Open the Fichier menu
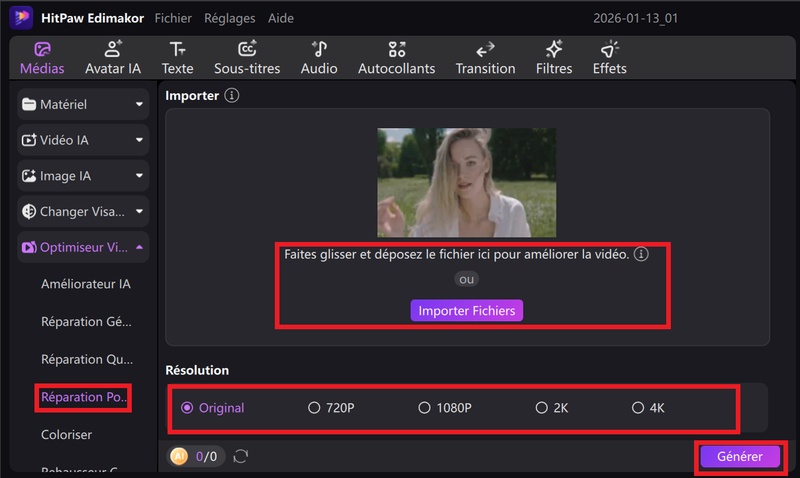This screenshot has height=478, width=800. [x=173, y=18]
